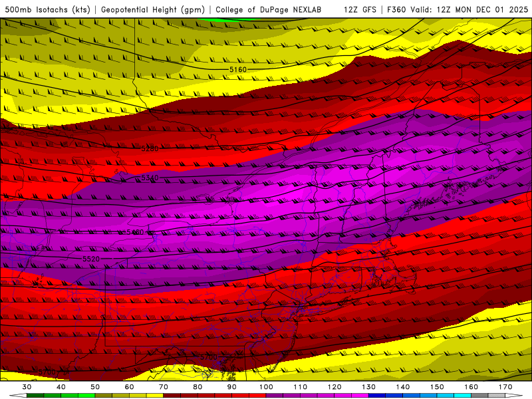Click the 'Valid: 12Z MON DEC 01 2025' text

pyautogui.click(x=469, y=9)
